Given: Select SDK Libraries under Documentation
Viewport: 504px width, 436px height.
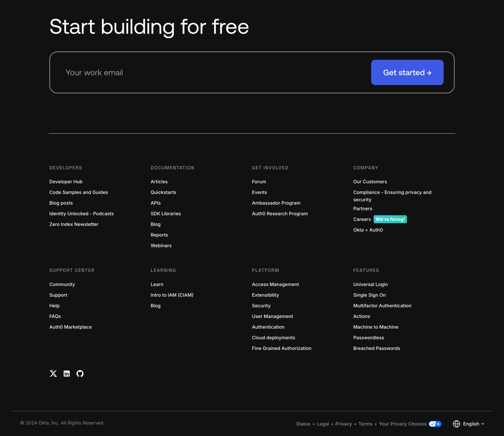Looking at the screenshot, I should (165, 214).
